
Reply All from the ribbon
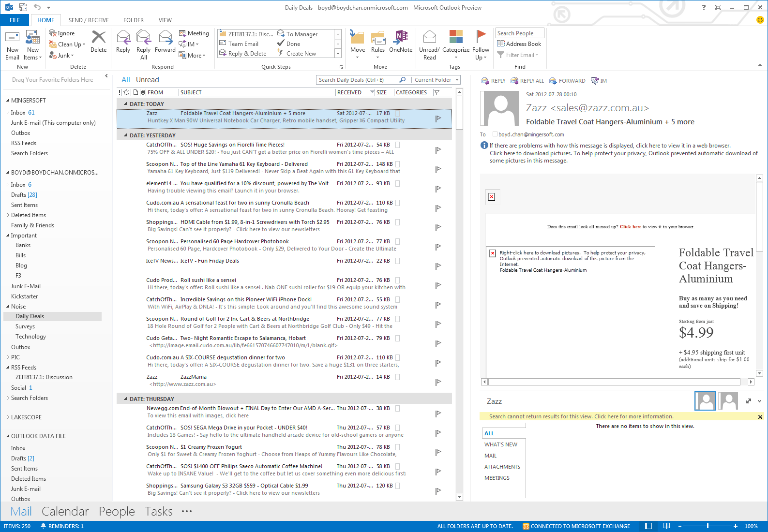tap(143, 45)
